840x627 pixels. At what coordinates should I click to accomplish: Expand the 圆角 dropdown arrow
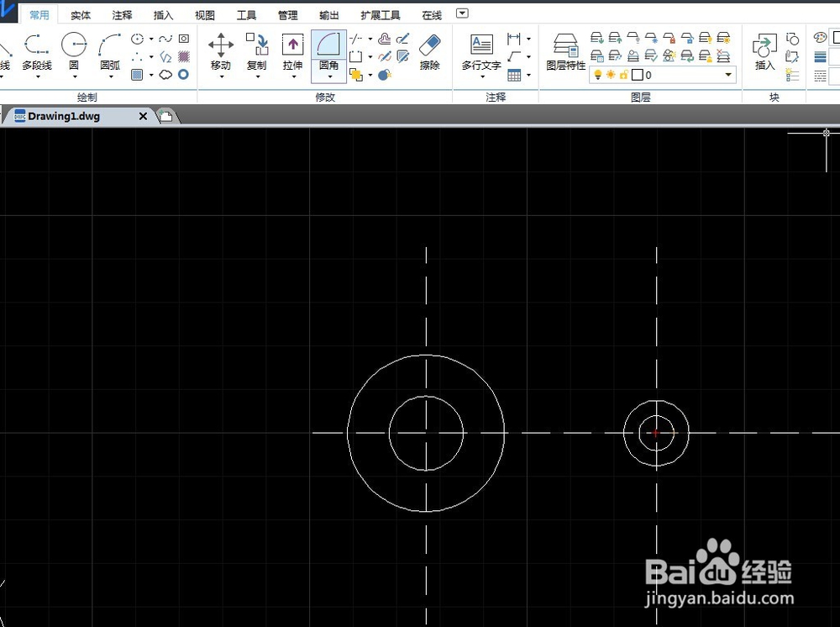329,77
